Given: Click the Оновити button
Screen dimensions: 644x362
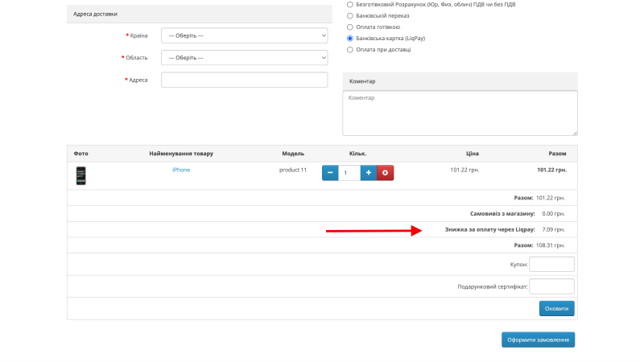Looking at the screenshot, I should tap(556, 309).
